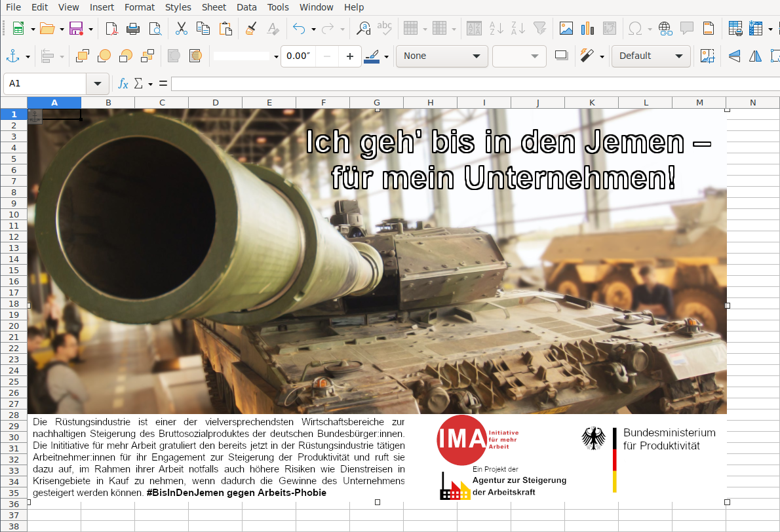Click the Flip Horizontally icon

click(x=755, y=56)
